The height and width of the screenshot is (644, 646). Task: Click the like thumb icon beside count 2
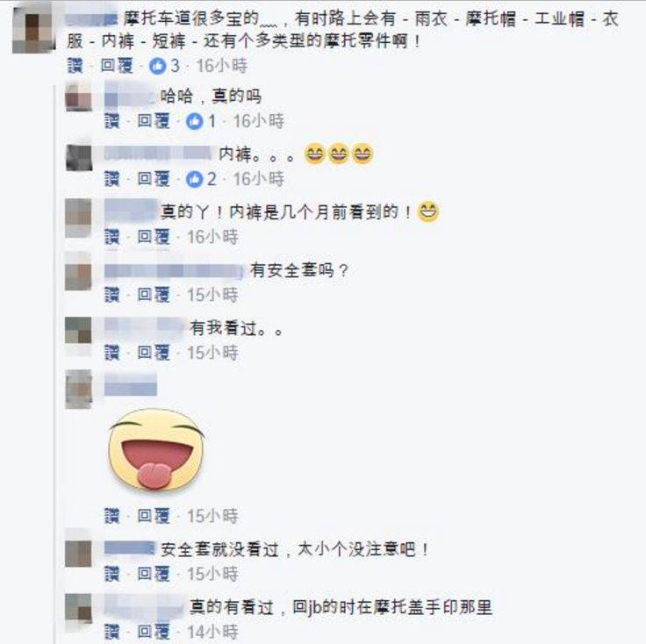pyautogui.click(x=195, y=179)
